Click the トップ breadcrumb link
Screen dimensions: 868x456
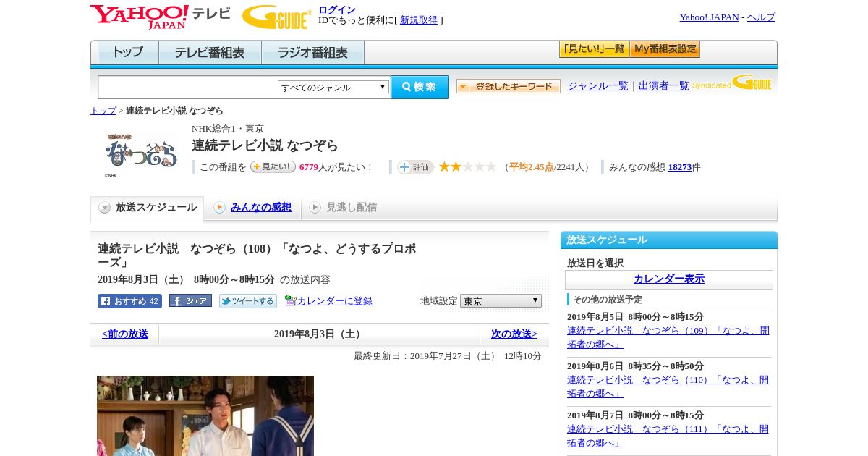pyautogui.click(x=103, y=111)
